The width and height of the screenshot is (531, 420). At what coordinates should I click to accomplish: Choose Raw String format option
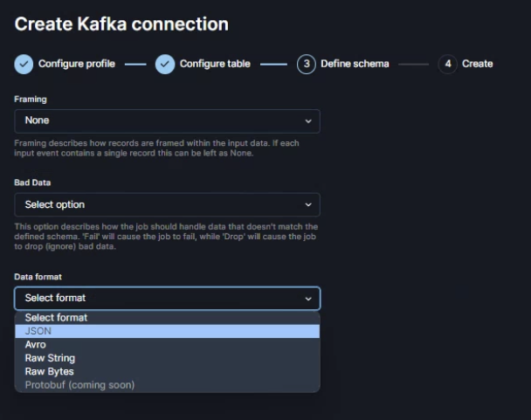50,358
